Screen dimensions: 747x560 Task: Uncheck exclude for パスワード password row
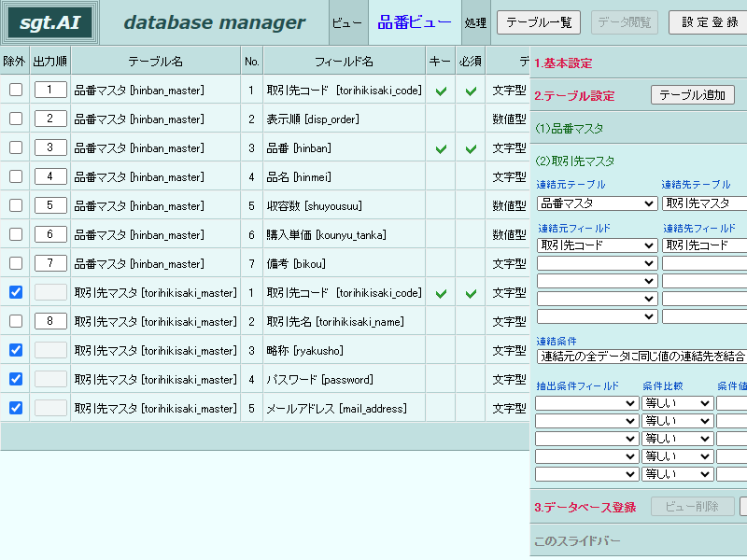(x=16, y=379)
